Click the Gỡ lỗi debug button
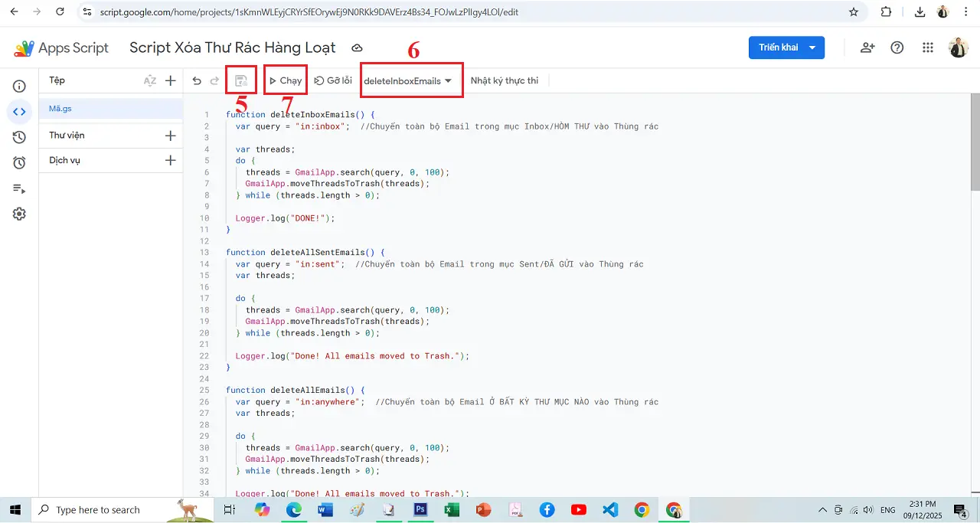This screenshot has height=523, width=980. (x=333, y=80)
